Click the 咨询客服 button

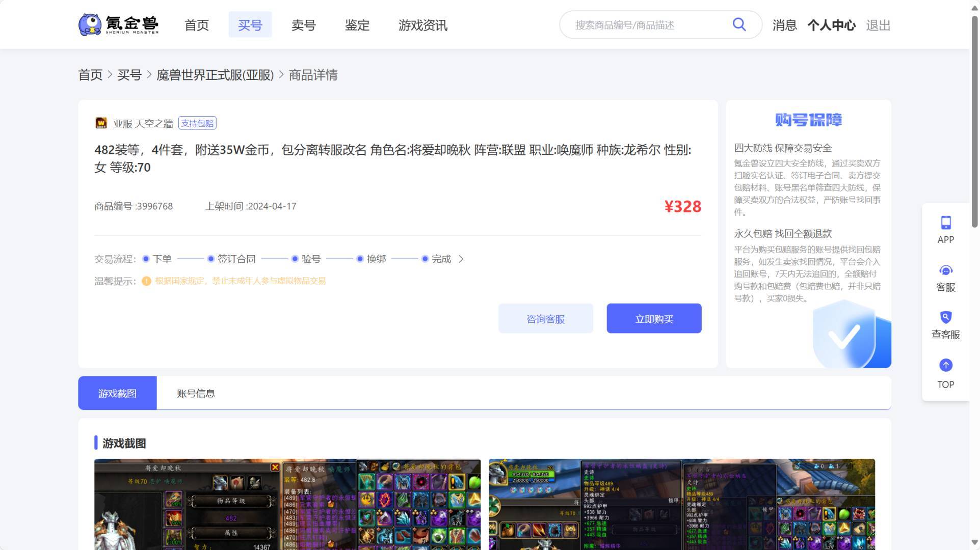tap(545, 319)
